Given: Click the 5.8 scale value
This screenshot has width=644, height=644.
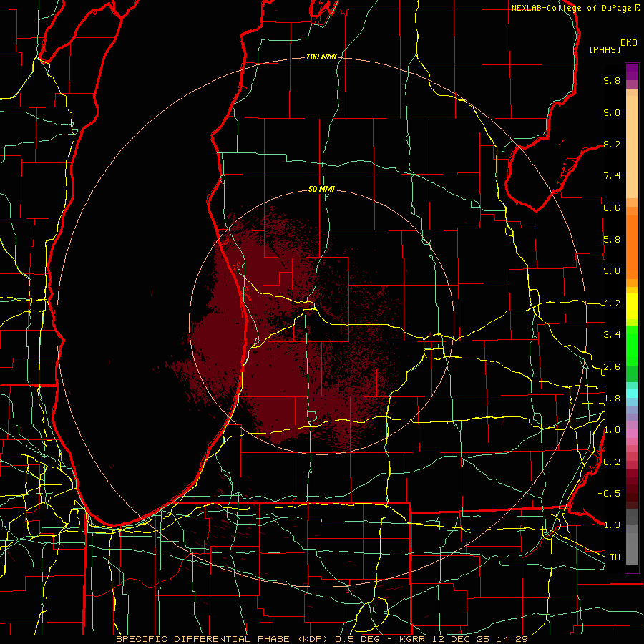Looking at the screenshot, I should click(612, 240).
